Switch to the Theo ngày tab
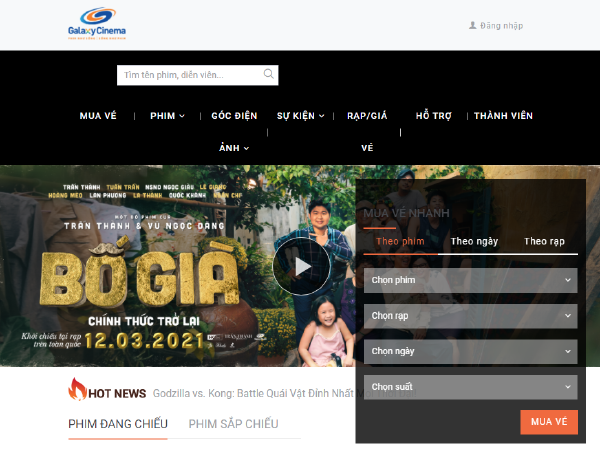Viewport: 600px width, 450px height. pos(474,241)
